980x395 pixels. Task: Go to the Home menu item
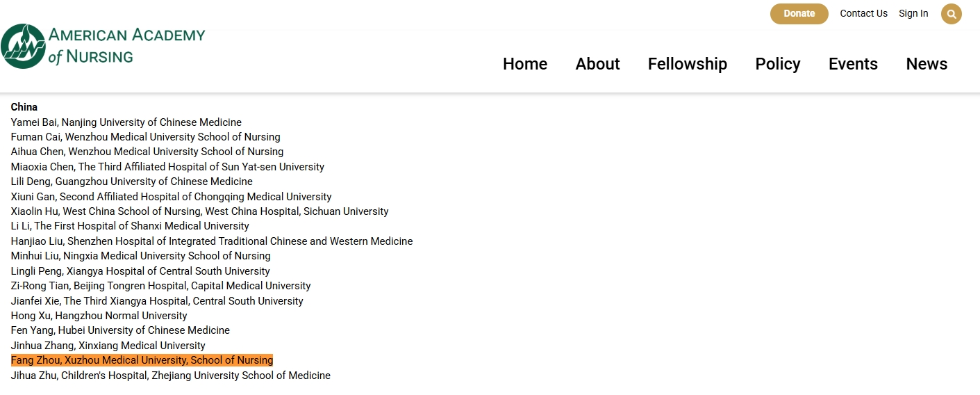(x=525, y=64)
